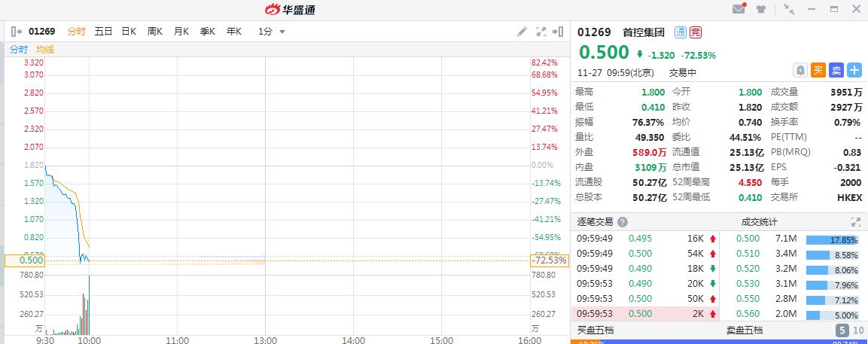
Task: Toggle the 均线 average line legend
Action: (x=45, y=50)
